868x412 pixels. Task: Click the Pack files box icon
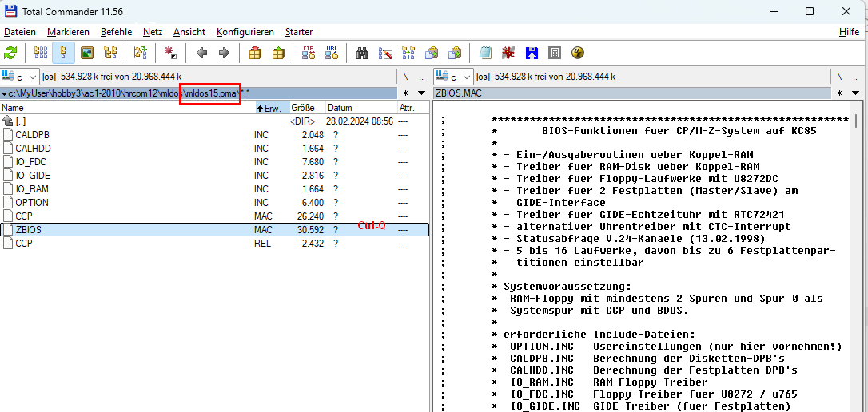click(255, 53)
